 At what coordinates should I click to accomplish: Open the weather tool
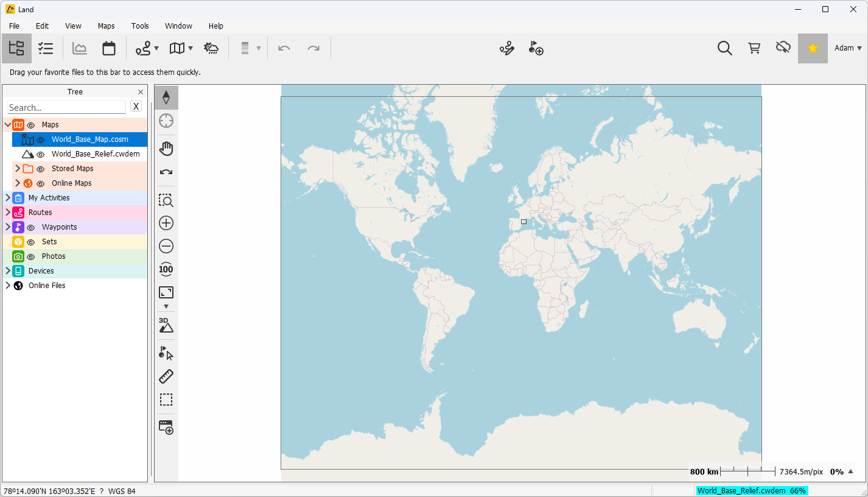[211, 48]
